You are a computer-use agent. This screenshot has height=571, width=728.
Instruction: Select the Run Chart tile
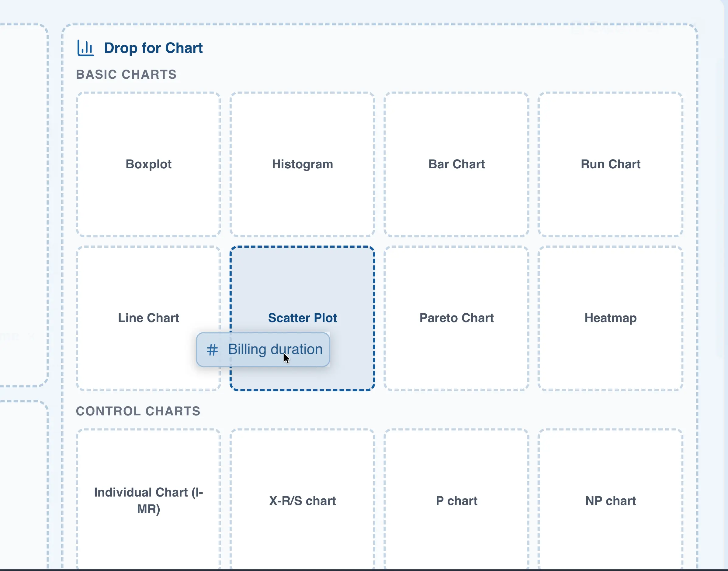click(610, 164)
